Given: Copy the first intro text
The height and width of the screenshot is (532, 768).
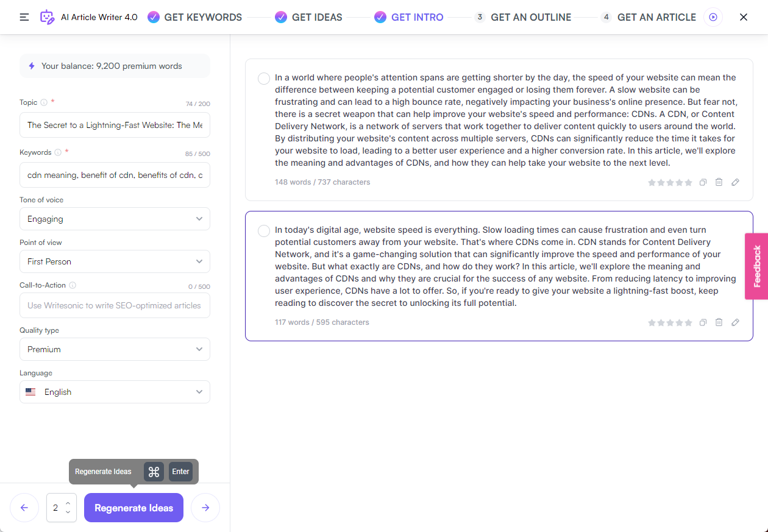Looking at the screenshot, I should (703, 182).
